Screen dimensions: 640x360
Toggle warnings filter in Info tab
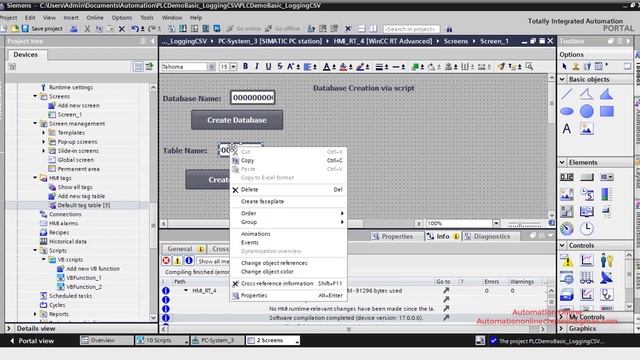tap(178, 261)
